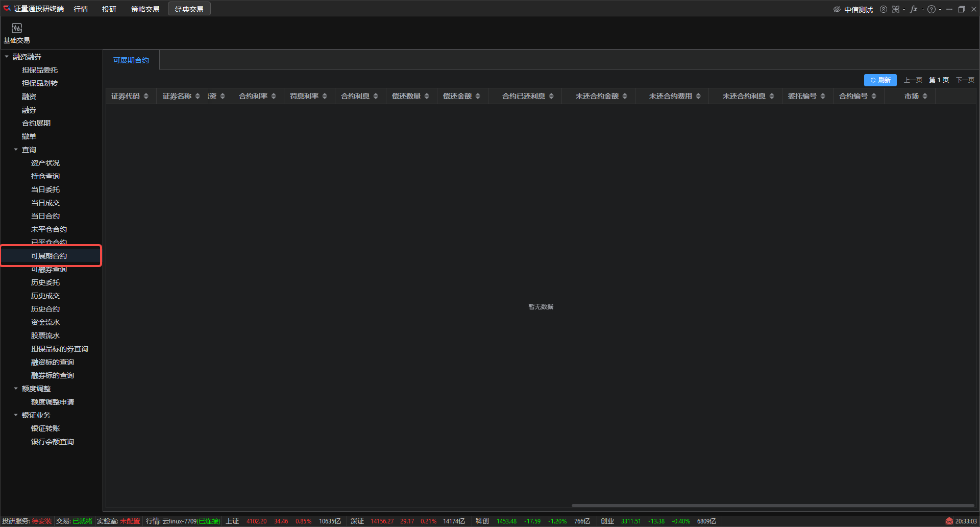980x527 pixels.
Task: Click the fx formula icon
Action: pos(914,9)
